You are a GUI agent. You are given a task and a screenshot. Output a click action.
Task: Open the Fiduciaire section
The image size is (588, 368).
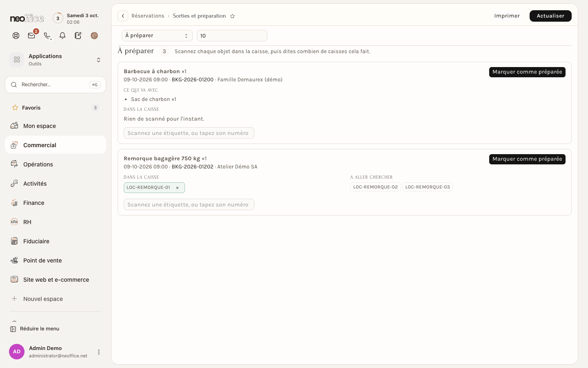coord(56,241)
